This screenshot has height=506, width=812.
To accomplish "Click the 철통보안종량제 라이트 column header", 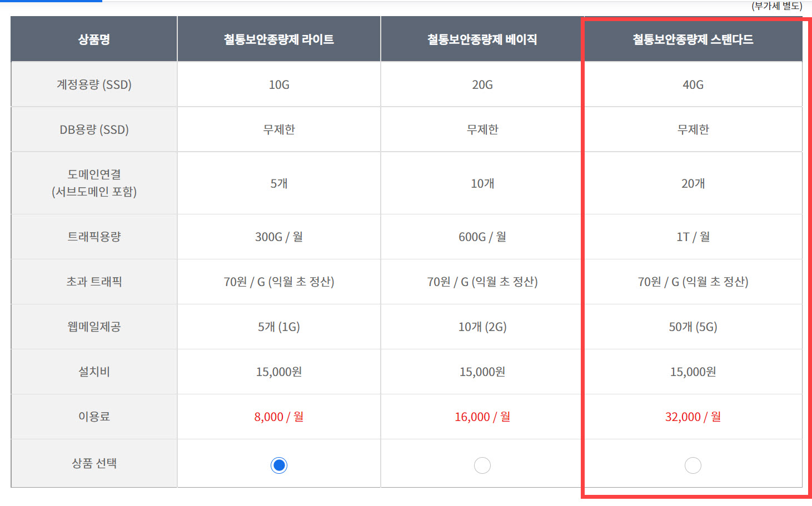I will pos(278,38).
